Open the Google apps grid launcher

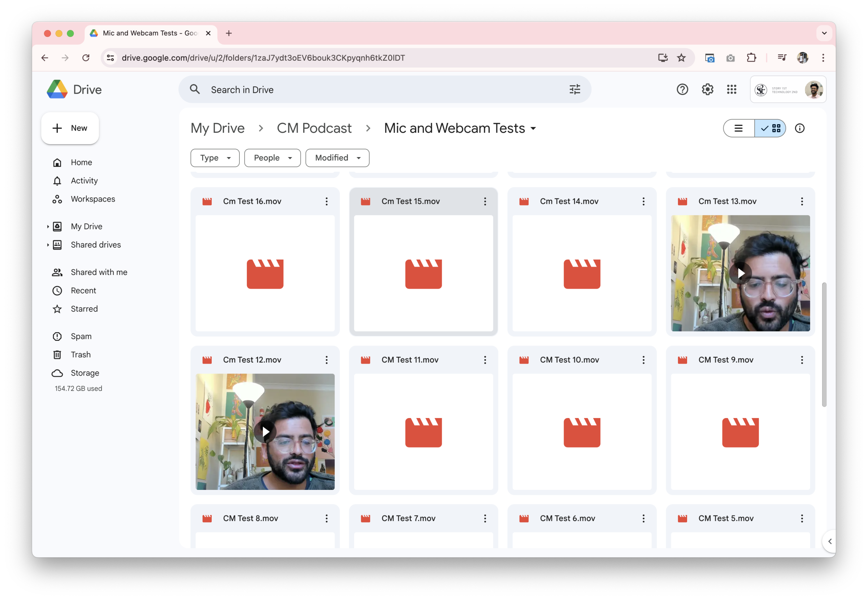click(x=731, y=89)
